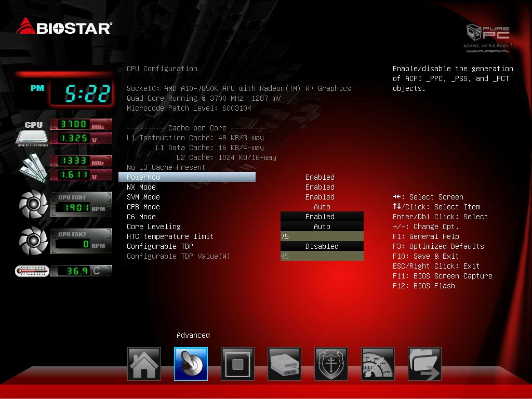Select HTC temperature limit label
This screenshot has width=532, height=399.
coord(170,236)
